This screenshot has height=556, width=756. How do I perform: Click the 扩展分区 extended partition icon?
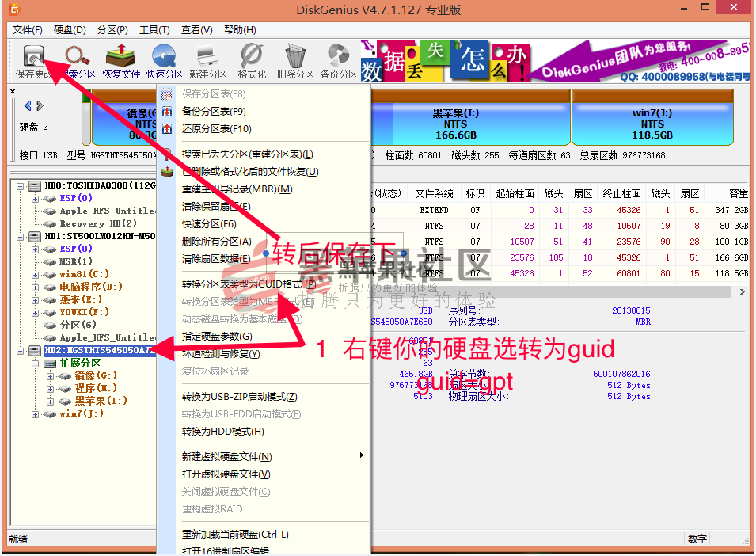coord(50,363)
